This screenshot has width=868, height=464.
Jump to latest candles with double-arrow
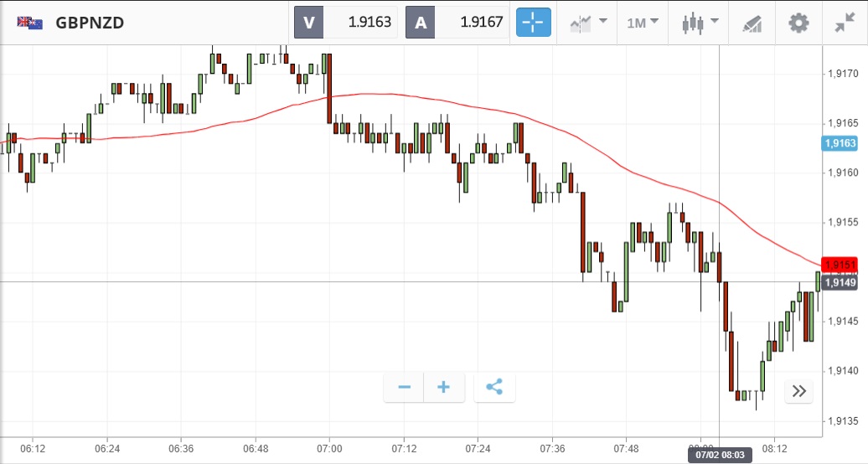click(x=798, y=391)
